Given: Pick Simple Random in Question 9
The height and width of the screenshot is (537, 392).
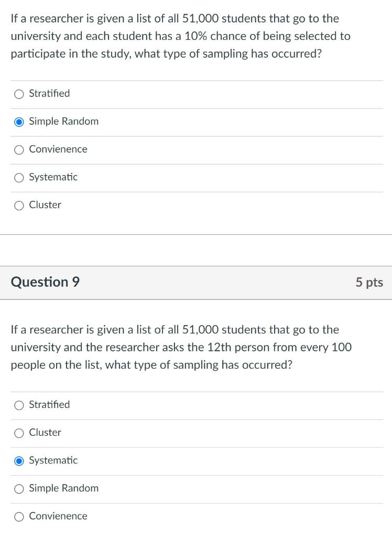Looking at the screenshot, I should (x=19, y=488).
